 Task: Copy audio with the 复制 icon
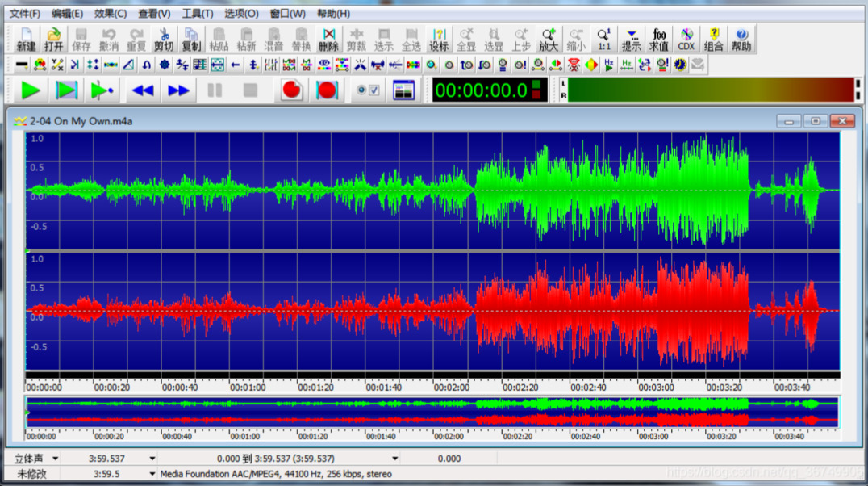coord(191,40)
